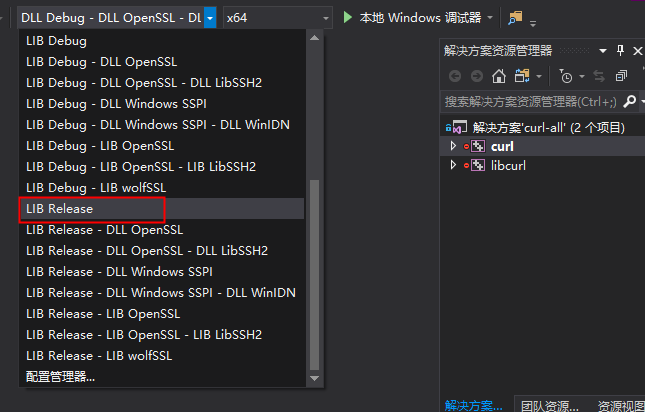Choose LIB Release - DLL OpenSSL
Image resolution: width=645 pixels, height=412 pixels.
tap(162, 229)
